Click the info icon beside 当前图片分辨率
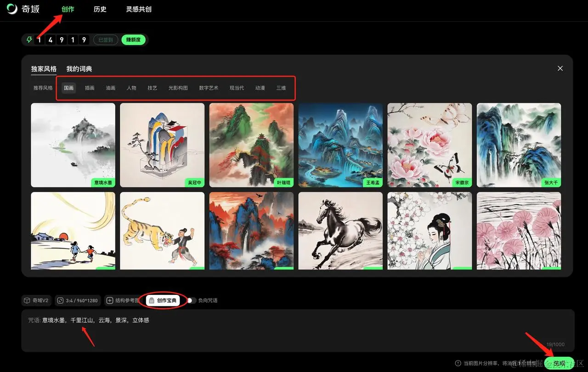Image resolution: width=588 pixels, height=372 pixels. (458, 363)
